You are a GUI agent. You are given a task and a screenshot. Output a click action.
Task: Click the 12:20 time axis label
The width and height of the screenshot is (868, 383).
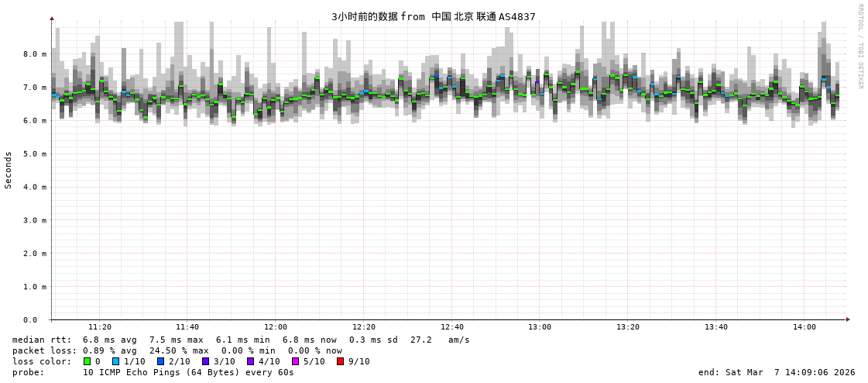(x=363, y=327)
